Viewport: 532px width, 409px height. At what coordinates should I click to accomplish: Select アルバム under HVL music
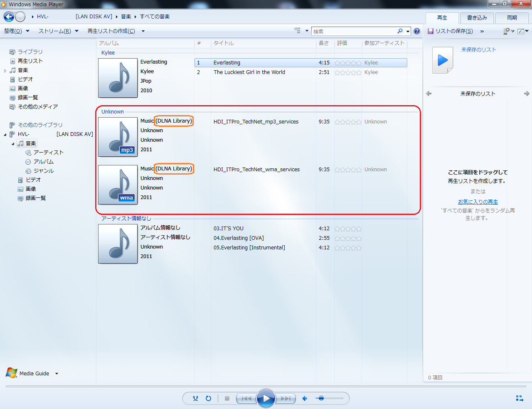tap(43, 161)
